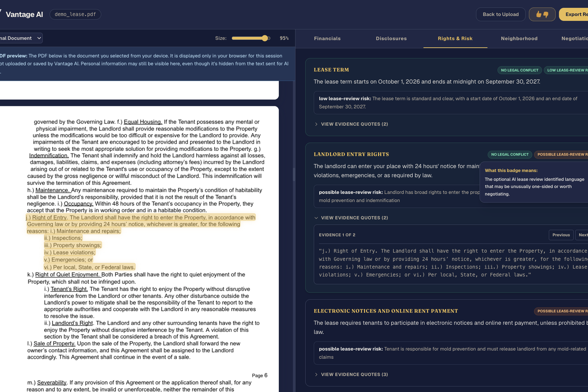Click the Export Report button
The image size is (588, 392).
(x=574, y=14)
